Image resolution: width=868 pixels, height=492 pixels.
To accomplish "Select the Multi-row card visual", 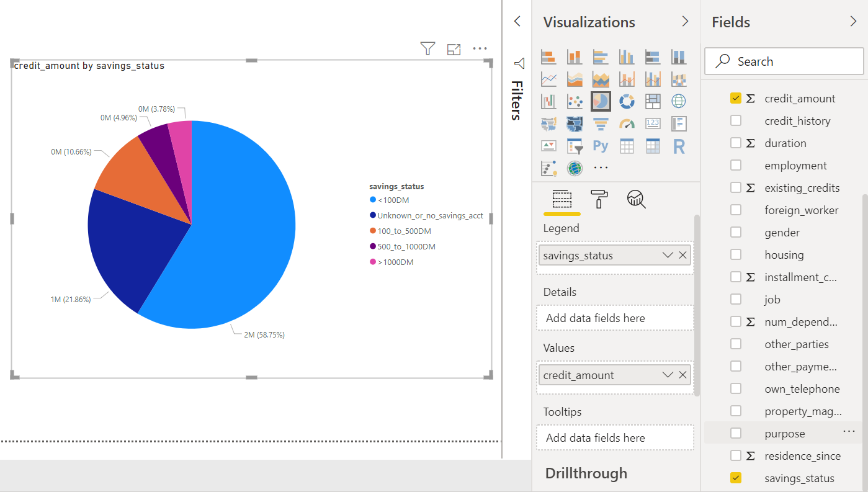I will 679,123.
